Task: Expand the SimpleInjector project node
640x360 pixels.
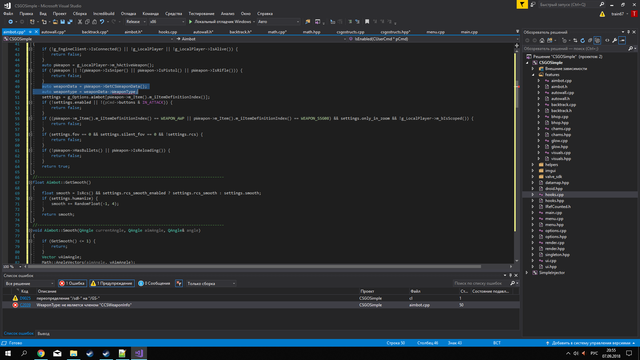Action: [527, 273]
